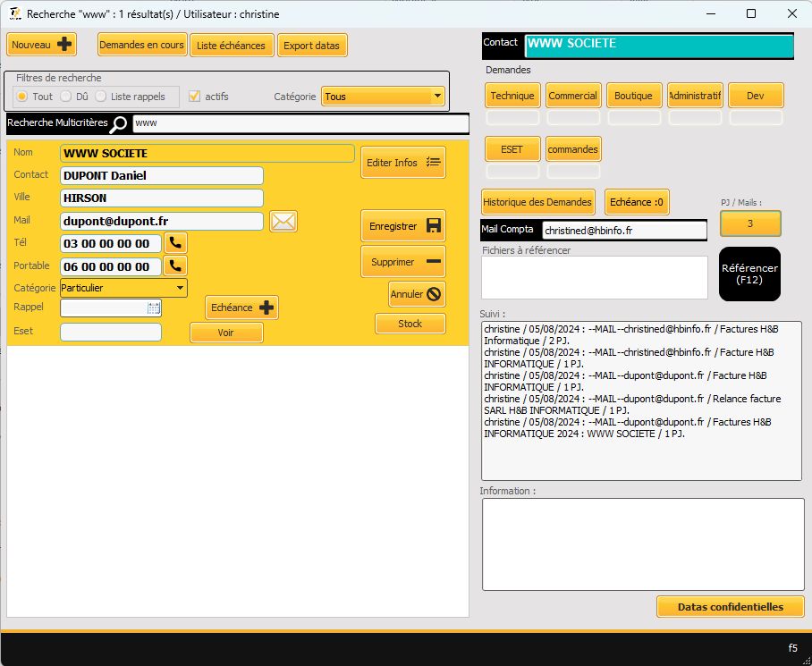The height and width of the screenshot is (666, 812).
Task: Click the phone icon beside Tél number
Action: point(175,242)
